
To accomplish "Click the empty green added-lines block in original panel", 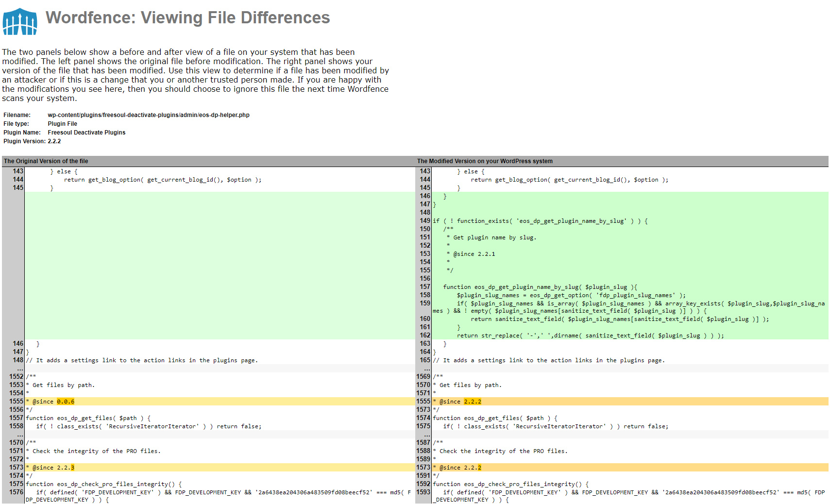I will [220, 266].
